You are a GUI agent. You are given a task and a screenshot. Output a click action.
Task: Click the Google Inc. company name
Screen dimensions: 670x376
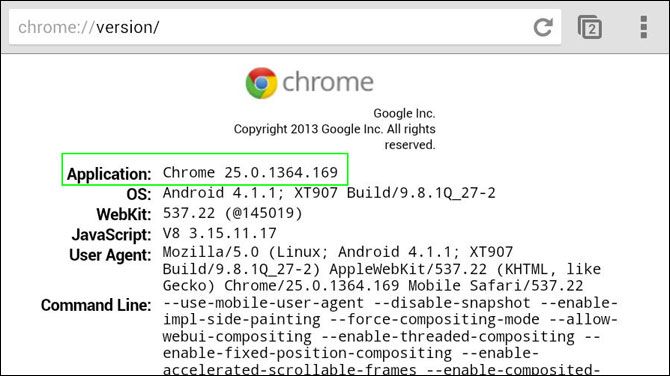404,113
